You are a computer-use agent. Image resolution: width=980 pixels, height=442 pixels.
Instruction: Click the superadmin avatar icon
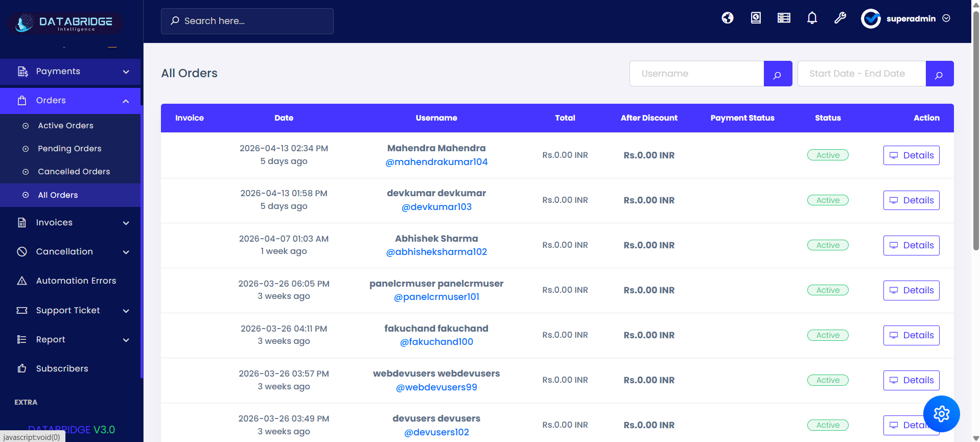[x=871, y=18]
